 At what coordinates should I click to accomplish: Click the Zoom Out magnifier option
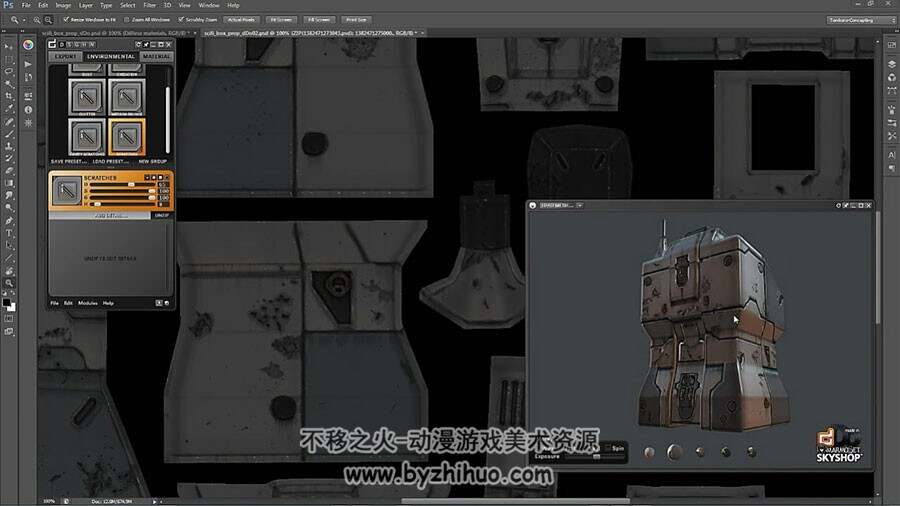[x=48, y=20]
